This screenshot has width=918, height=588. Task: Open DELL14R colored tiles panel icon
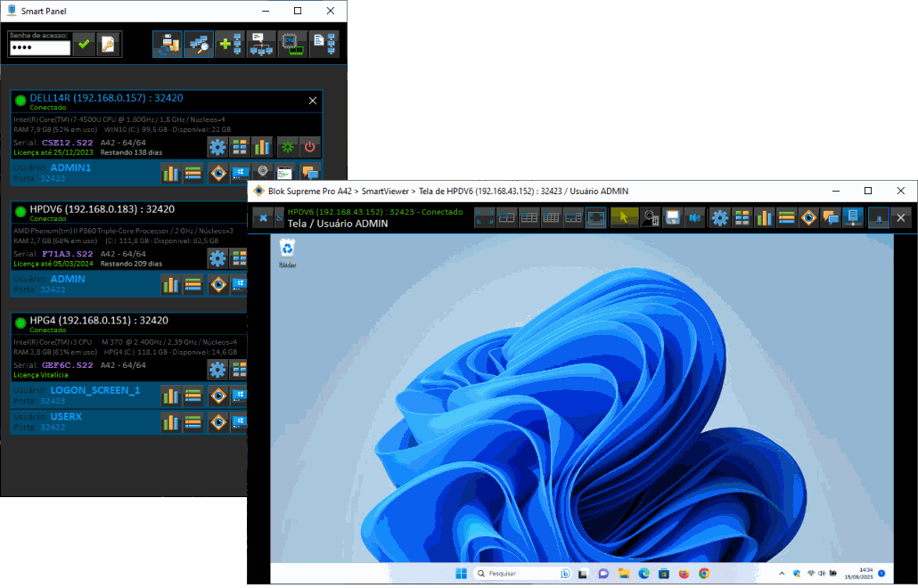point(240,147)
